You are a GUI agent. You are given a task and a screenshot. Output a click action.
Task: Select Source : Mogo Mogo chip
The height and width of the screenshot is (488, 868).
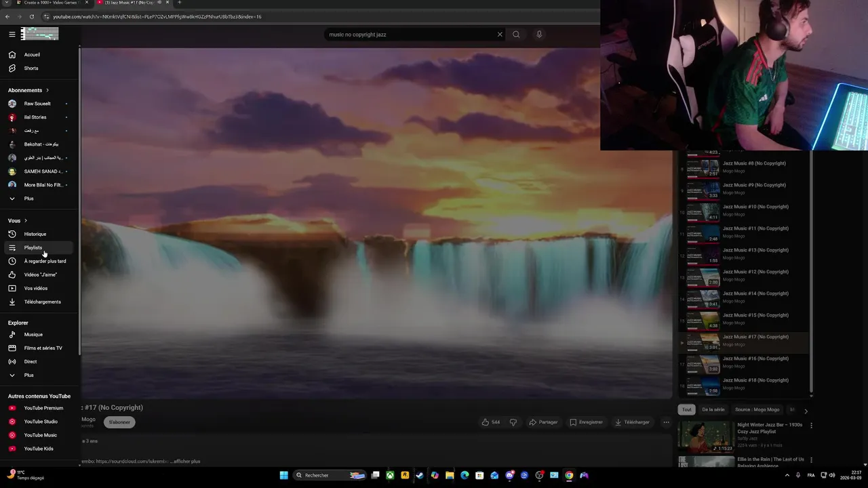click(x=757, y=409)
